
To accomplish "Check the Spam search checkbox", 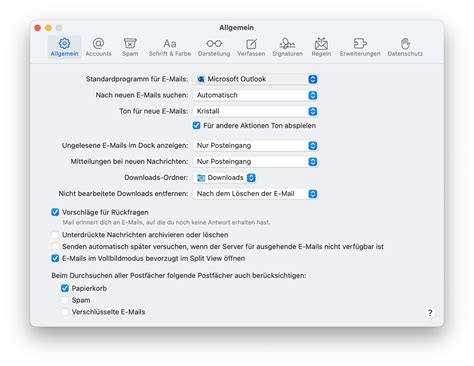I will (65, 300).
